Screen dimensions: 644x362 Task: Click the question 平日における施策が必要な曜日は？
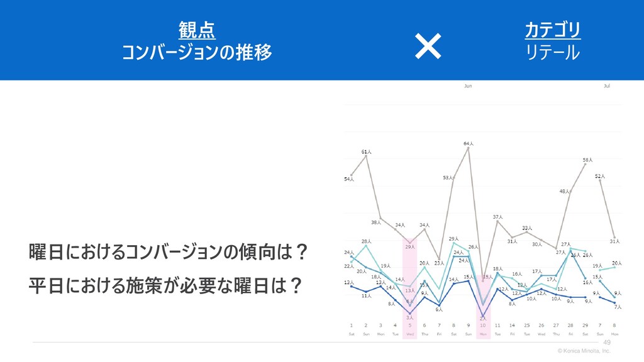(x=166, y=286)
